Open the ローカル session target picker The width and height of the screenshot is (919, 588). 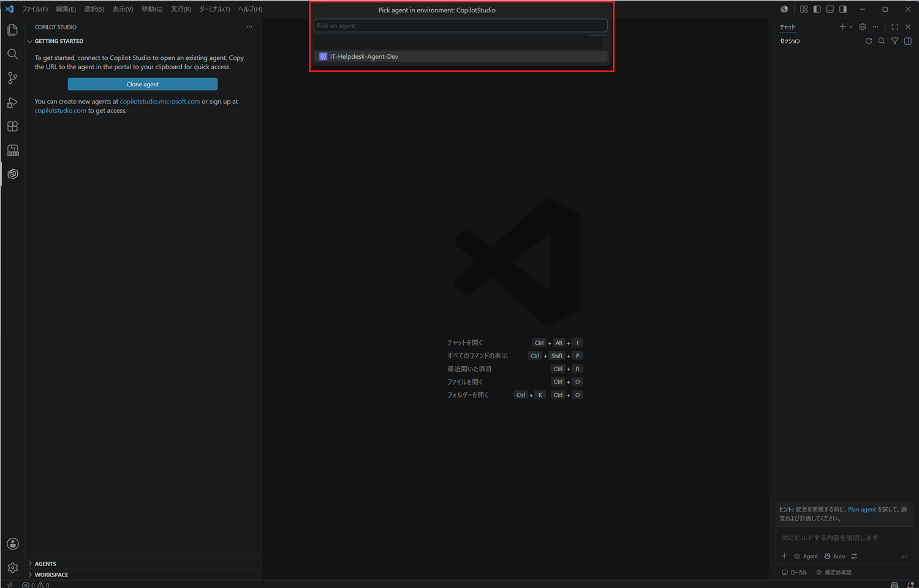795,573
